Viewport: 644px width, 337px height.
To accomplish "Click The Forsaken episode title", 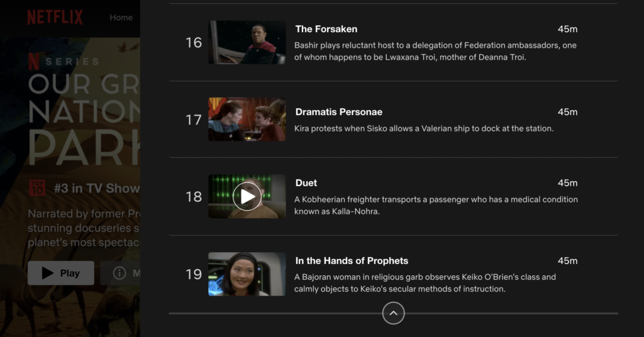I will pos(326,29).
